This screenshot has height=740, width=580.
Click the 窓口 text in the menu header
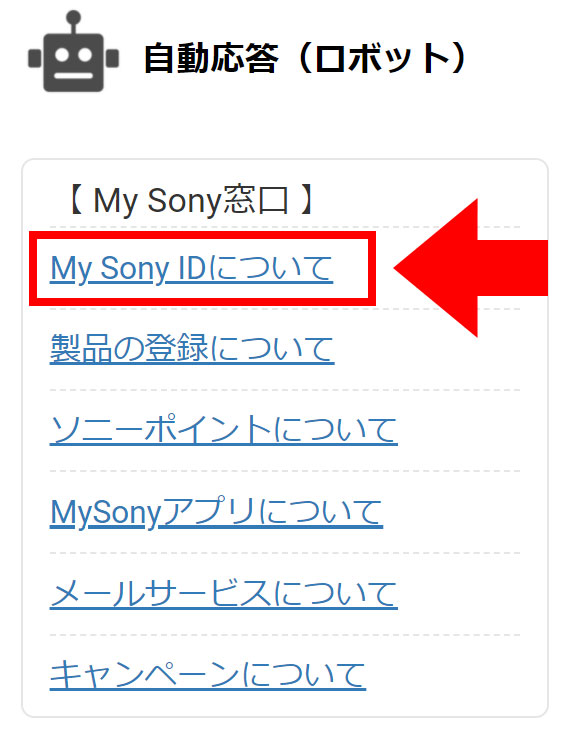(x=255, y=201)
